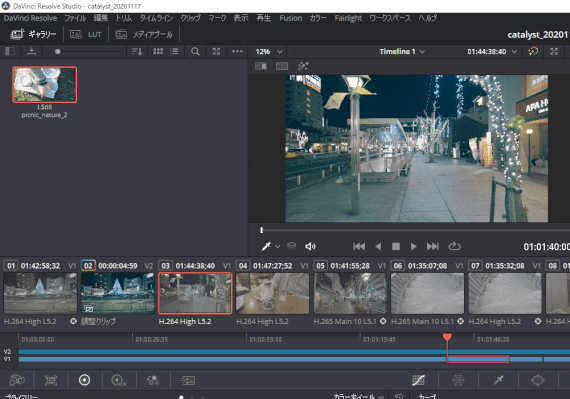Screen dimensions: 570x399
Task: Open the ギャラリー gallery panel
Action: coord(33,35)
